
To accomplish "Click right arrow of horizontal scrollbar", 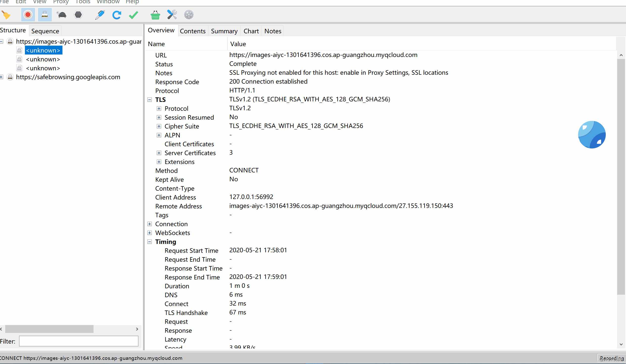I will (137, 329).
